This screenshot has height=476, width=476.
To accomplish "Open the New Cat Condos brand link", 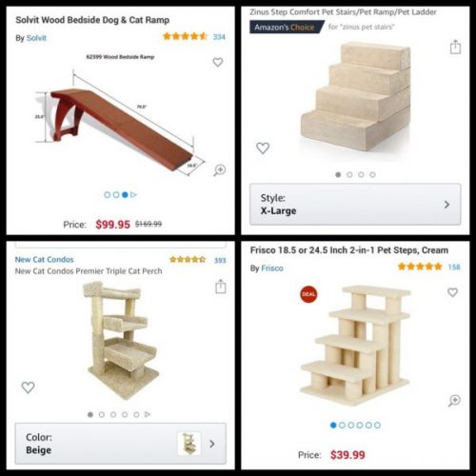I will 44,260.
